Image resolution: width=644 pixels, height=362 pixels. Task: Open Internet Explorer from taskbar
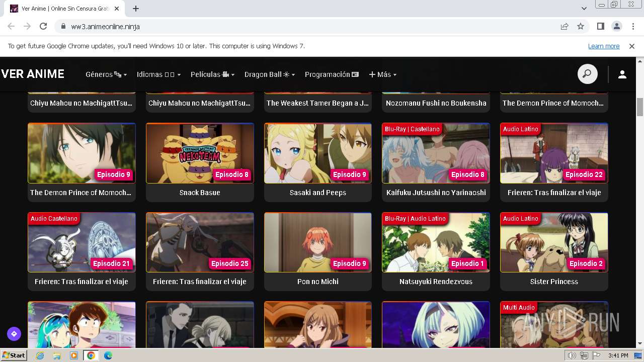pyautogui.click(x=40, y=355)
